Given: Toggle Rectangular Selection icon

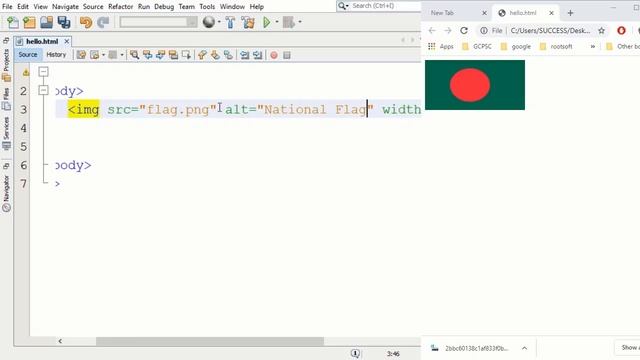Looking at the screenshot, I should [x=187, y=55].
